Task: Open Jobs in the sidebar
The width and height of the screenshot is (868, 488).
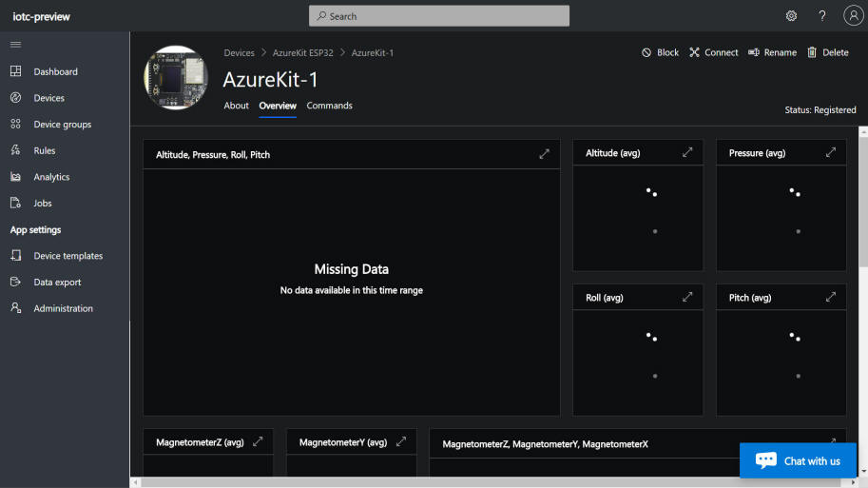Action: [x=43, y=204]
